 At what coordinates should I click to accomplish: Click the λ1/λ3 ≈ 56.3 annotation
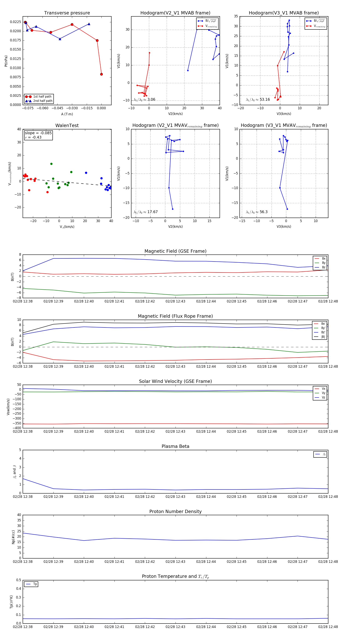pos(257,212)
